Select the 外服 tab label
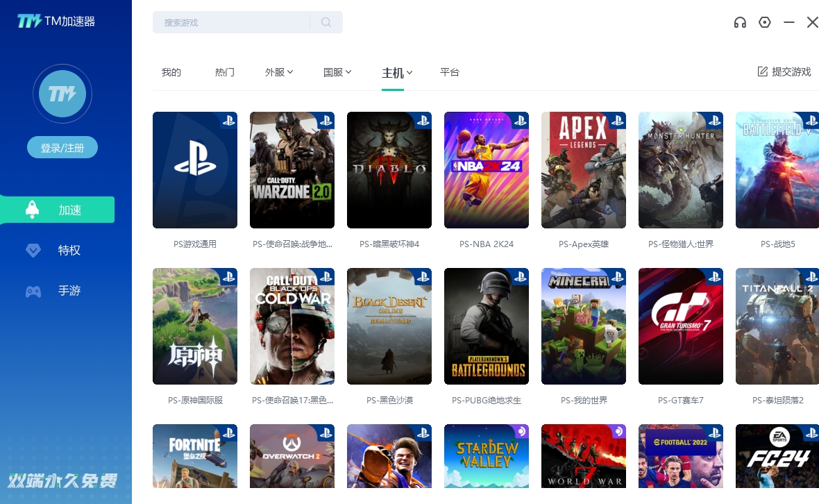Screen dimensions: 819x504 tap(275, 72)
